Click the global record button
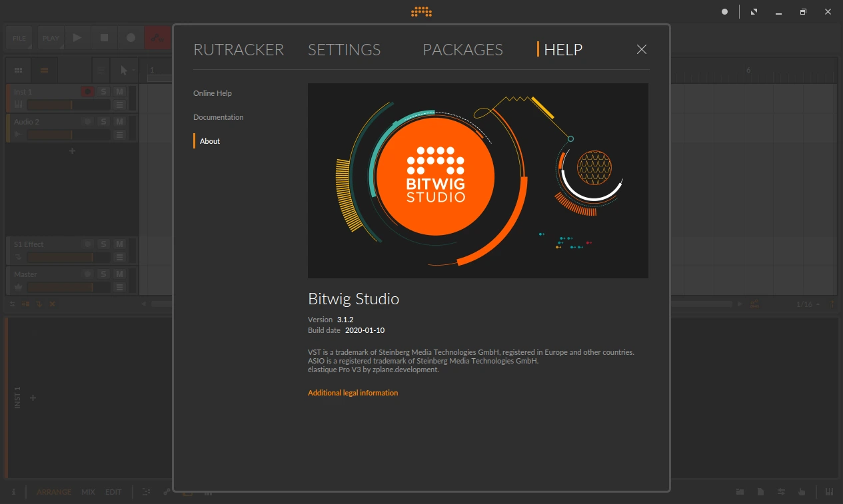The image size is (843, 504). pyautogui.click(x=131, y=38)
